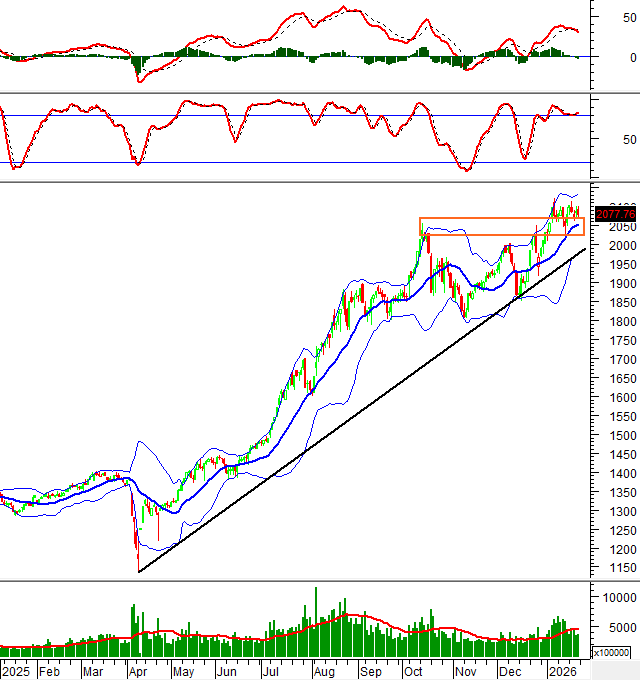The height and width of the screenshot is (680, 640).
Task: Select the tallest volume bar in August
Action: click(316, 618)
